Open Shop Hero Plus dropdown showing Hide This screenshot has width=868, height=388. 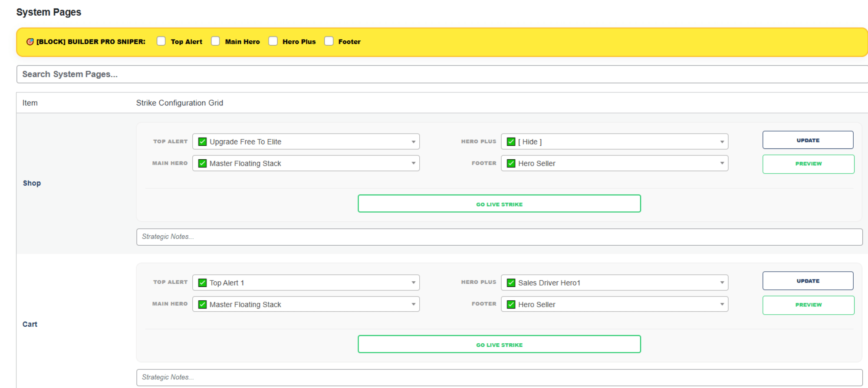(615, 141)
